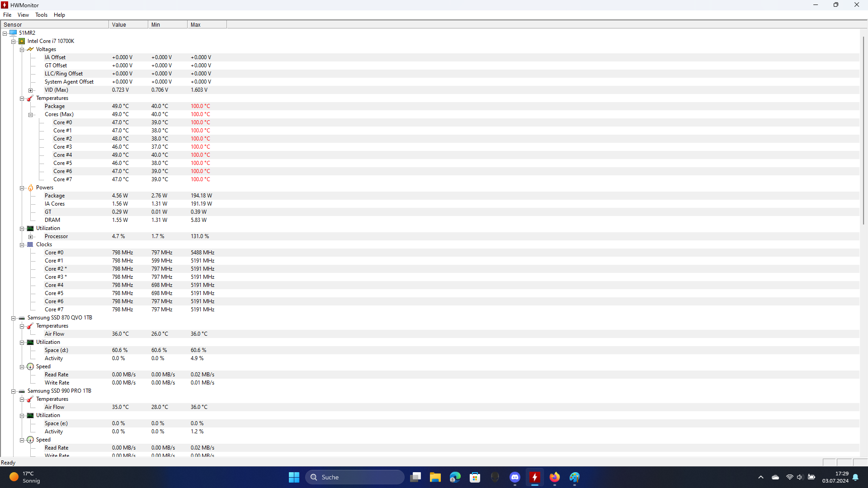This screenshot has width=868, height=488.
Task: Click the vertical scrollbar thumb
Action: point(863,131)
